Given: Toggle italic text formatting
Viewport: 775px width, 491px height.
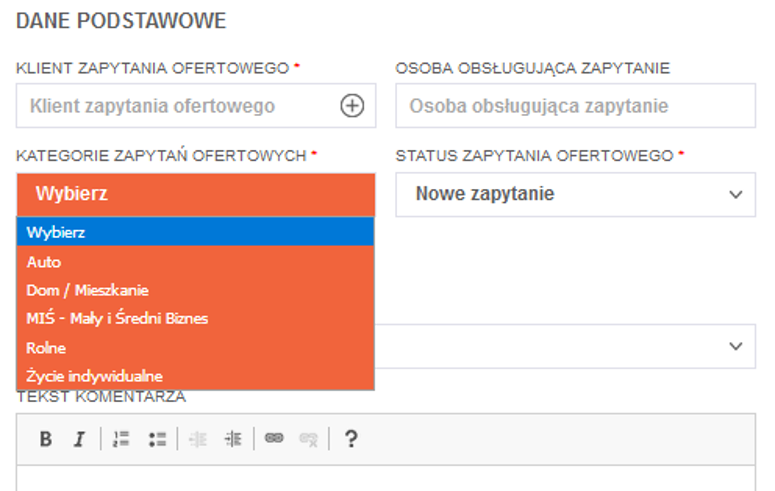Looking at the screenshot, I should point(79,439).
